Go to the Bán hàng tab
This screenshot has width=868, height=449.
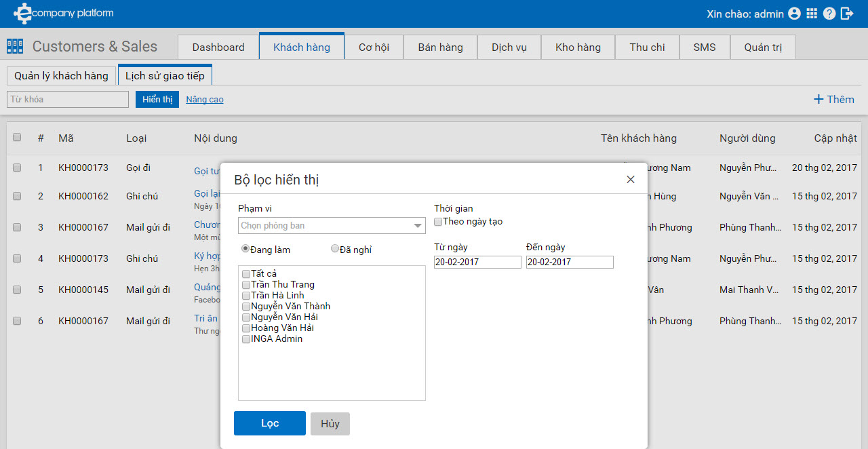(x=440, y=47)
